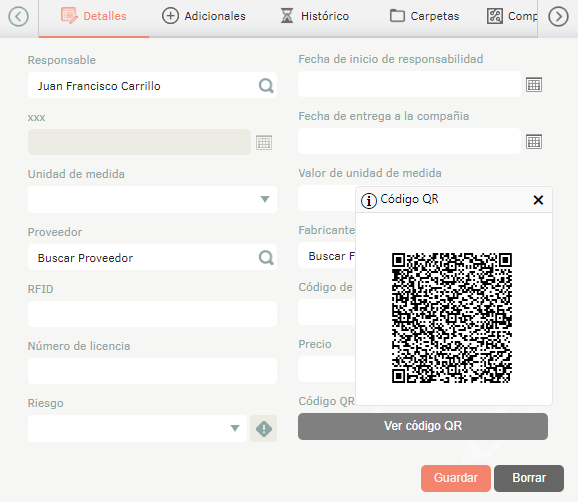The image size is (581, 502).
Task: Open the calendar for Fecha de inicio de responsabilidad
Action: (534, 85)
